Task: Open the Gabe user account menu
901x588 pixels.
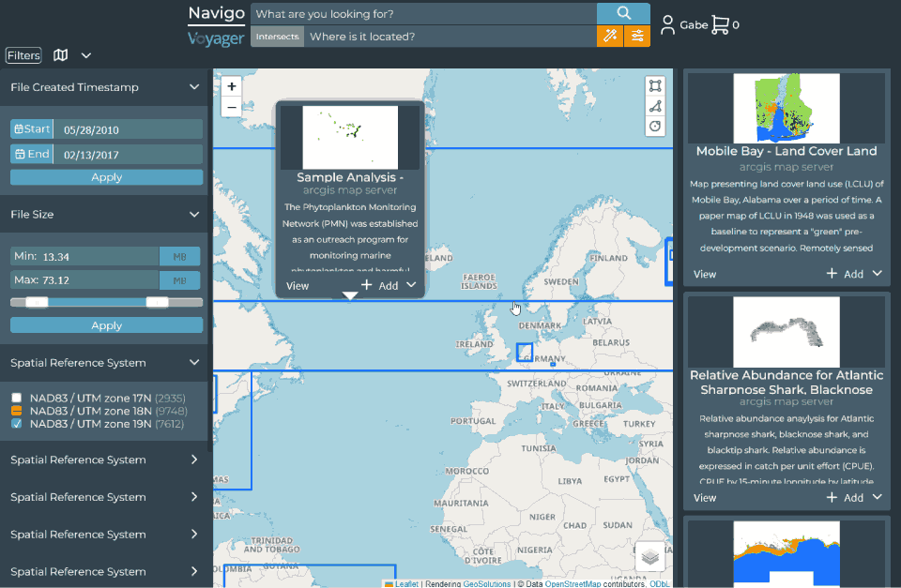Action: click(x=682, y=24)
